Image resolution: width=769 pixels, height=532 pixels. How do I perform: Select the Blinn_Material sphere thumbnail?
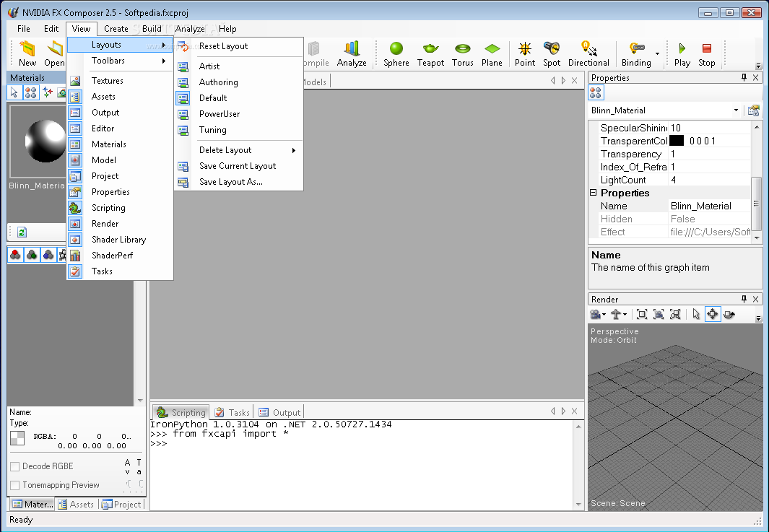point(45,141)
